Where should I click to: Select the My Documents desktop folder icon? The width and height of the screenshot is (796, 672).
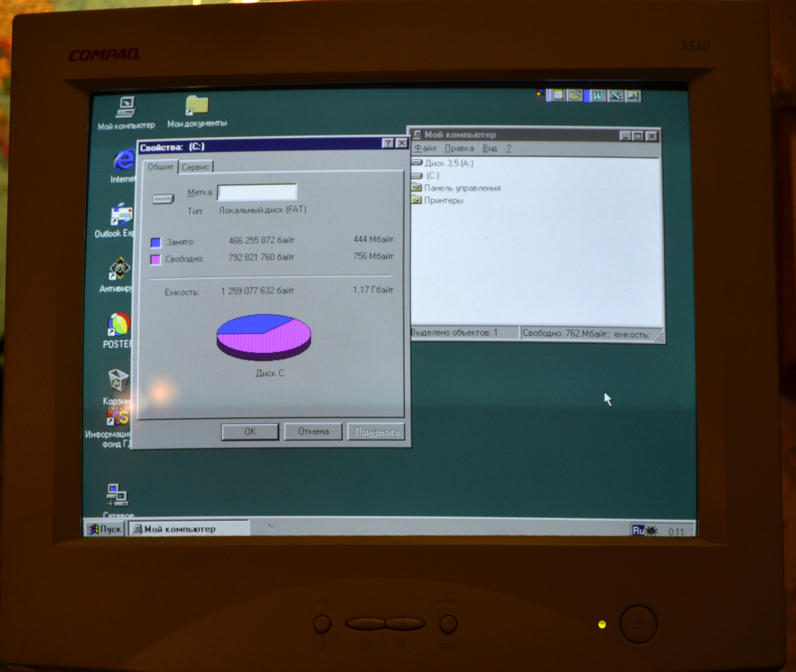(x=197, y=105)
